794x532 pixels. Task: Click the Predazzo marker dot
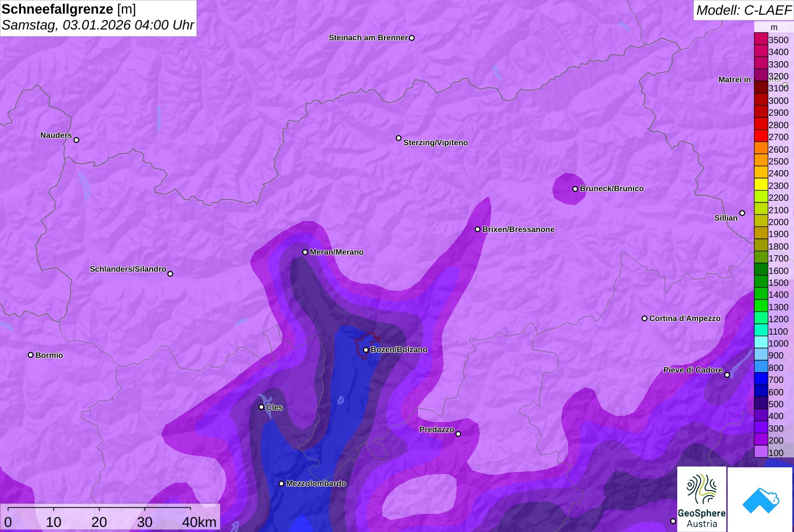(458, 434)
